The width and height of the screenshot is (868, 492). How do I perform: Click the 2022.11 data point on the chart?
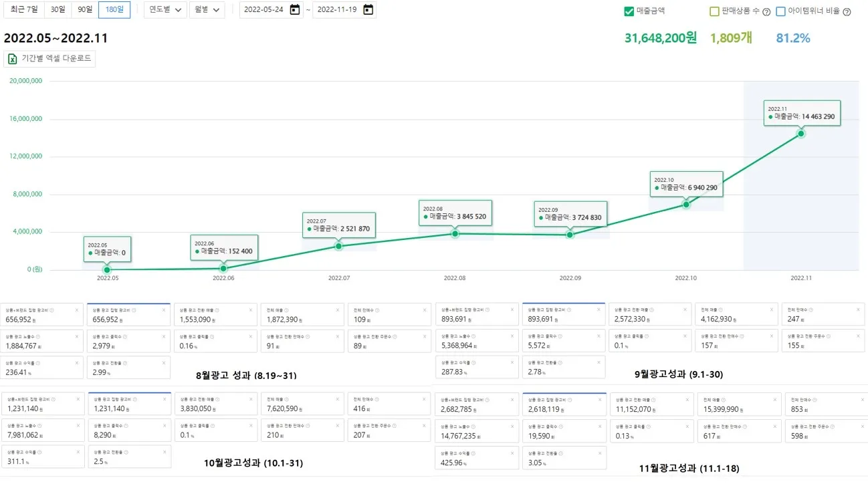(x=800, y=134)
